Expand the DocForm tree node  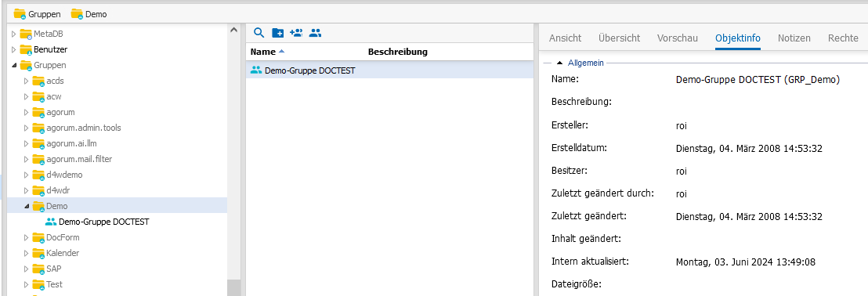pyautogui.click(x=26, y=237)
